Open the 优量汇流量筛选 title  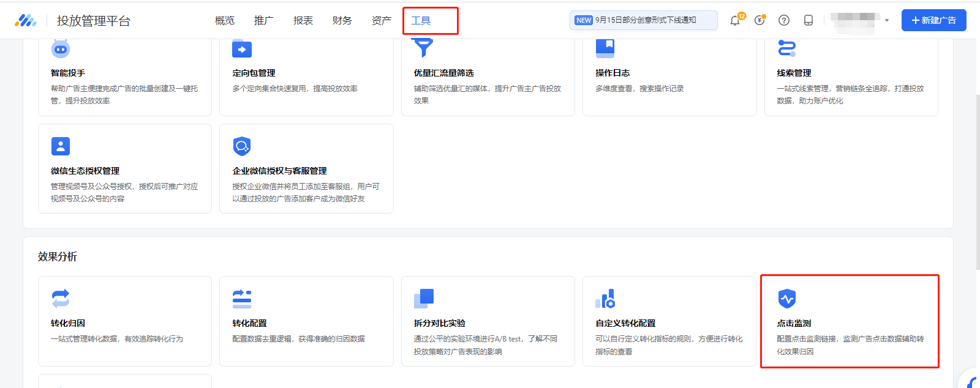point(444,73)
